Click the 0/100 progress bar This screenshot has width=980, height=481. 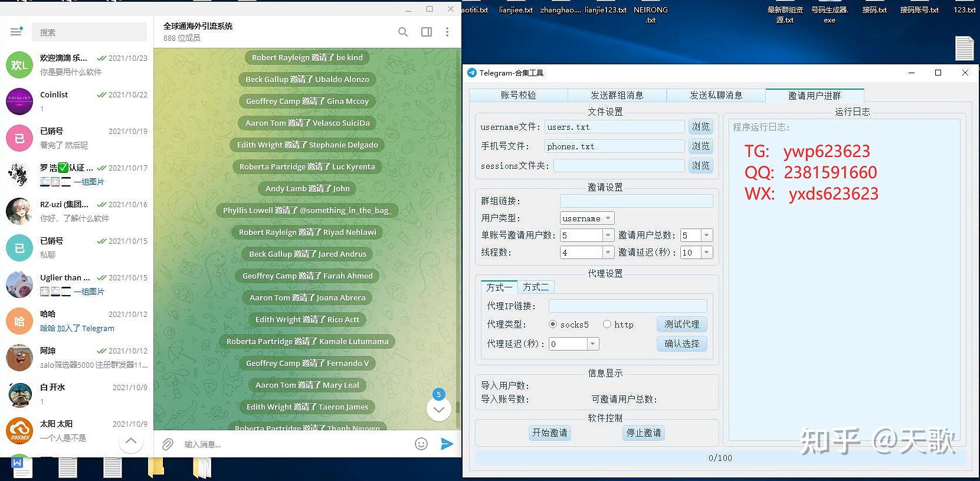point(720,457)
